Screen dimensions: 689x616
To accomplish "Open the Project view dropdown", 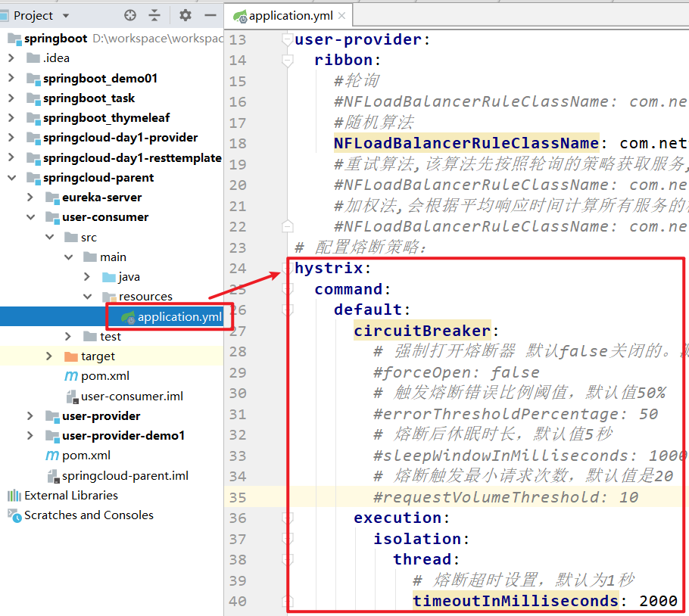I will (x=66, y=15).
